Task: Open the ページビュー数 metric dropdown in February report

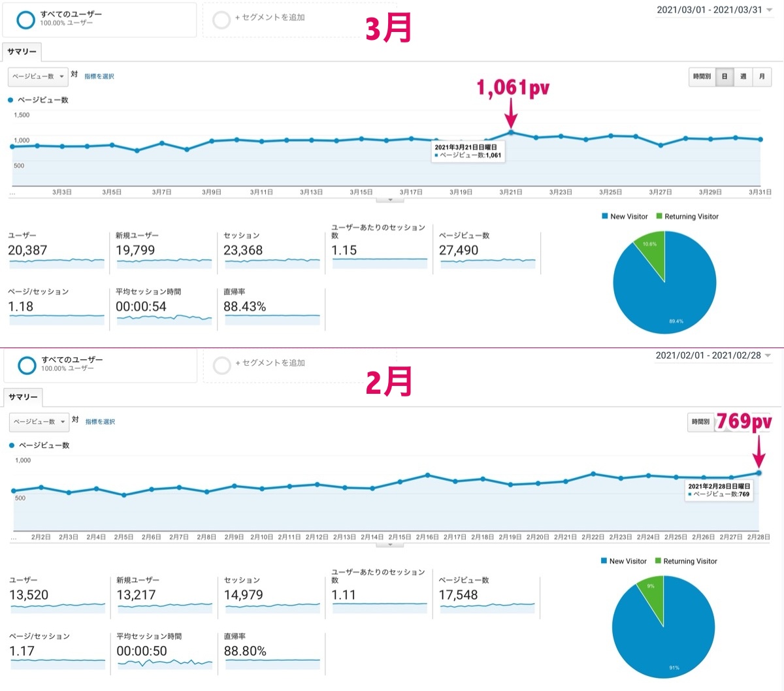Action: coord(39,422)
